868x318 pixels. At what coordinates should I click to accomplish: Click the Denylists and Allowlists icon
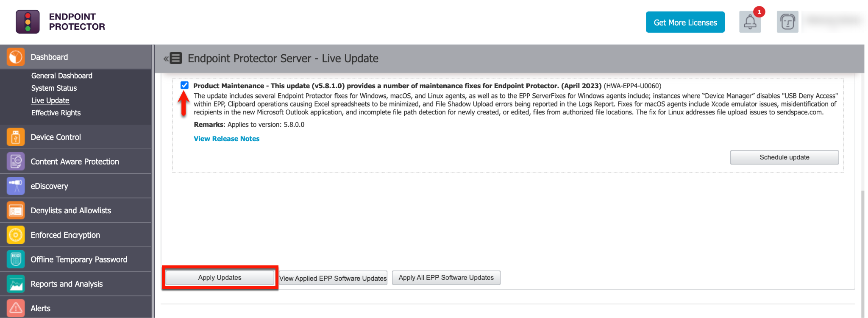click(x=16, y=210)
